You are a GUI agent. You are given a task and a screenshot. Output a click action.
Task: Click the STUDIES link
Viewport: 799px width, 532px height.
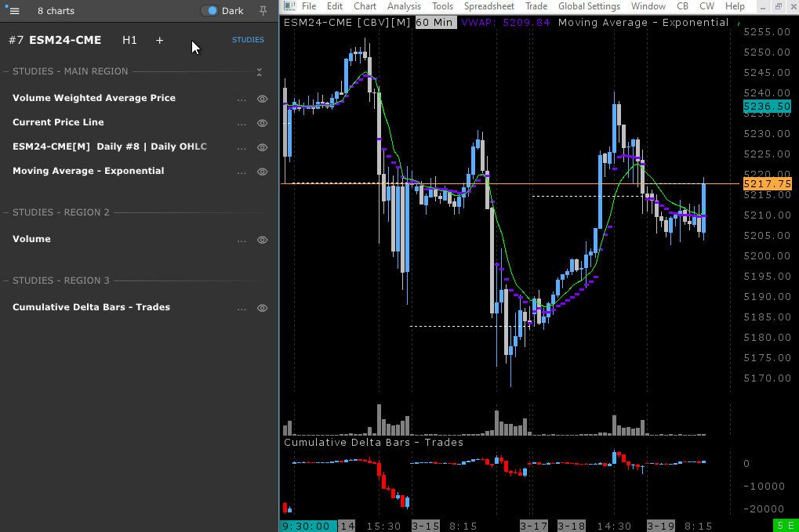[248, 40]
